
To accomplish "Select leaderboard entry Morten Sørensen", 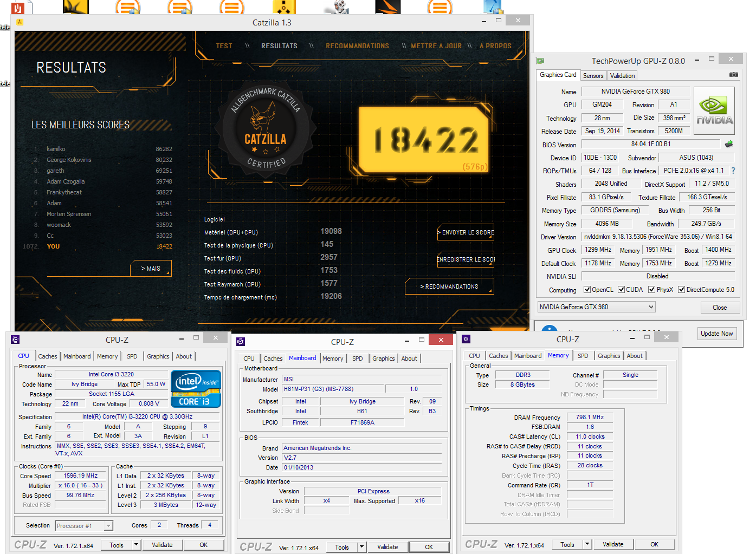I will click(x=103, y=214).
